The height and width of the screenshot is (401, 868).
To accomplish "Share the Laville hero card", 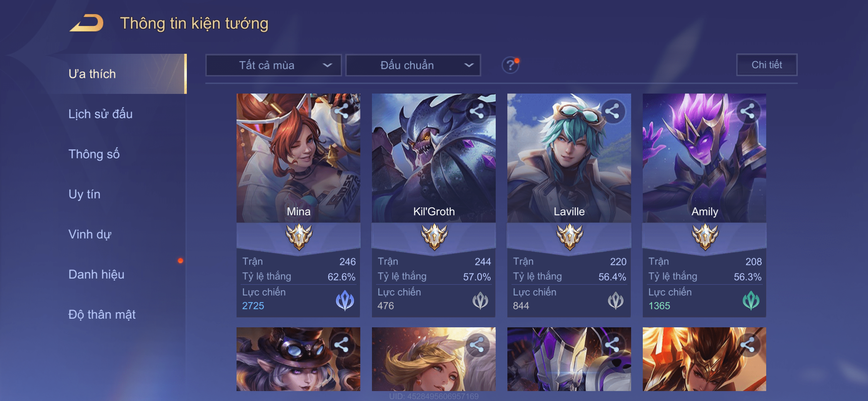I will [612, 111].
